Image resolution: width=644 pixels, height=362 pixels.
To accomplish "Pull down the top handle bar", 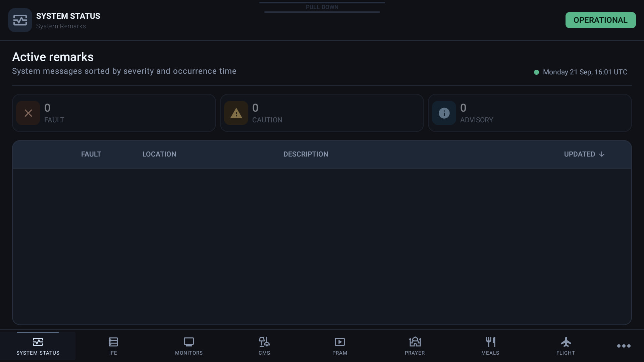I will pos(322,7).
